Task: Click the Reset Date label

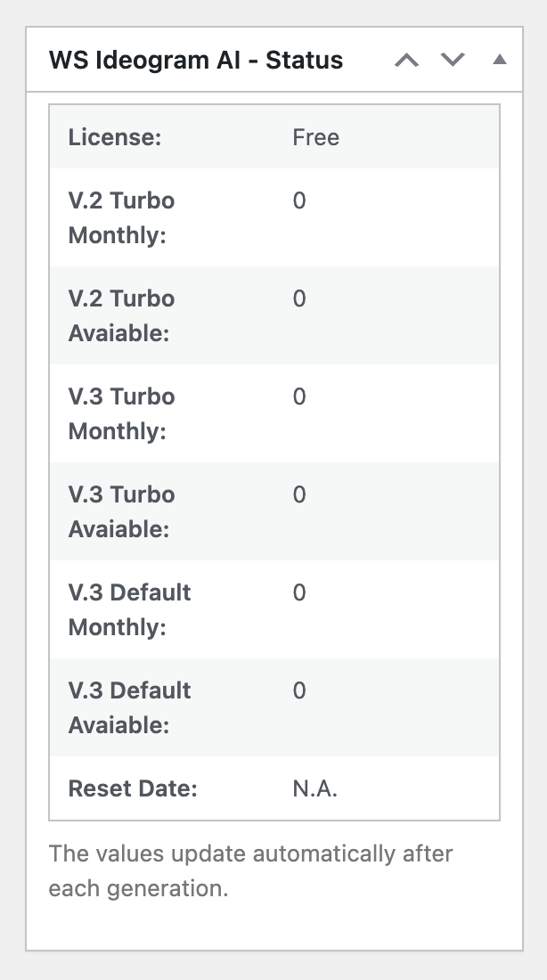Action: click(x=133, y=788)
